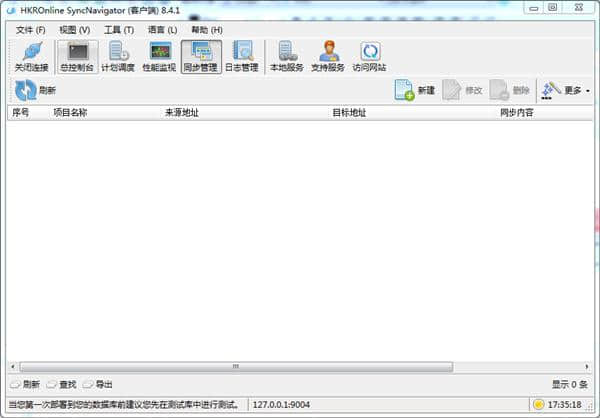Click the 127.0.0.1:9004 status text
The height and width of the screenshot is (418, 600).
(x=281, y=405)
